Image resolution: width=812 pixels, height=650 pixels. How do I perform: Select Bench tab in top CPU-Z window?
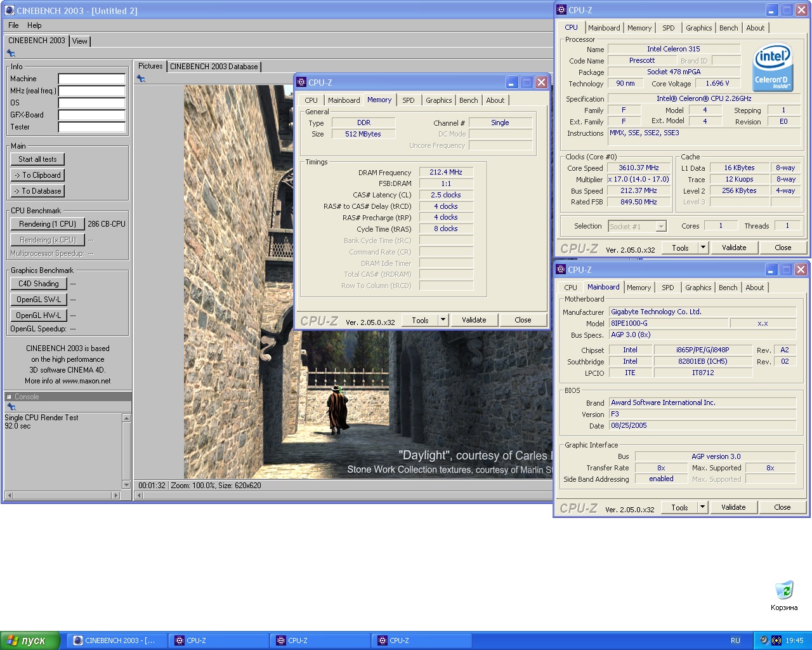click(728, 28)
